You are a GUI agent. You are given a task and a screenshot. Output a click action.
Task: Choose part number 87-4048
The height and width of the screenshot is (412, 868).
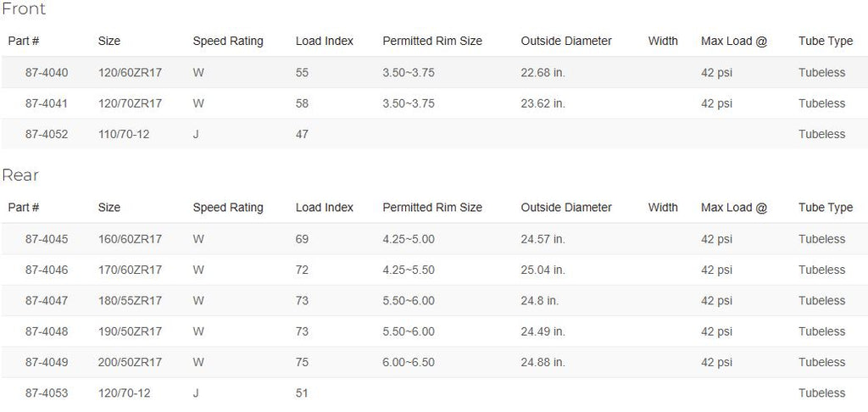pyautogui.click(x=47, y=331)
